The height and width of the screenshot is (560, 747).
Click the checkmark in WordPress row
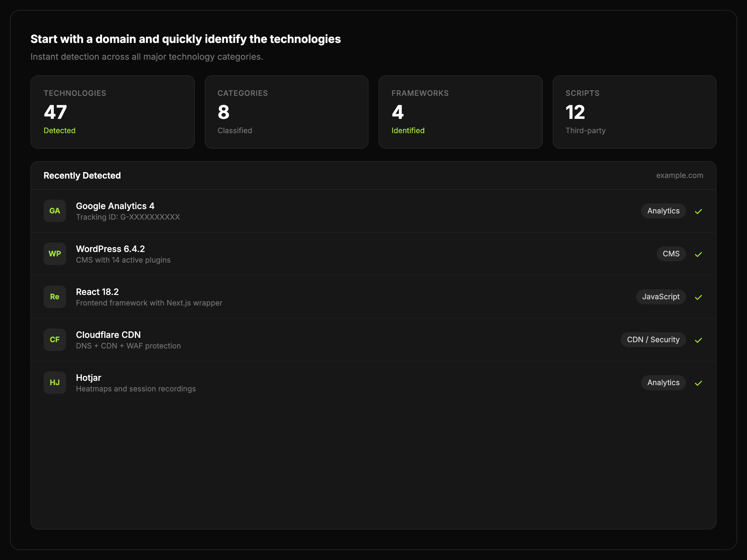point(698,254)
